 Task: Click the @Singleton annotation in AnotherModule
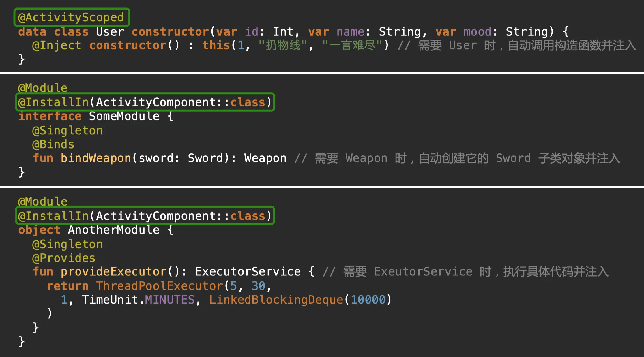[x=68, y=244]
